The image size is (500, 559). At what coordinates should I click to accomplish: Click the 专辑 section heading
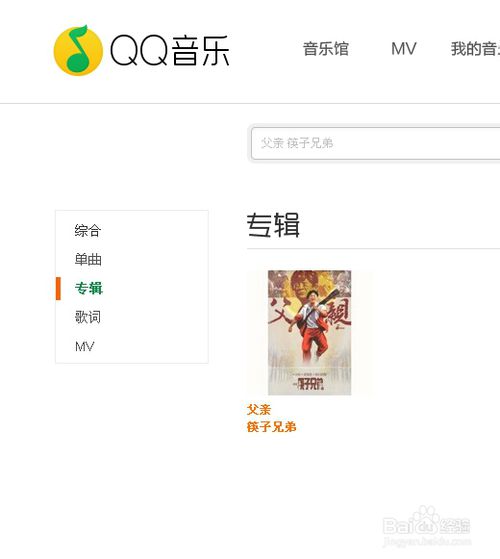(x=273, y=225)
